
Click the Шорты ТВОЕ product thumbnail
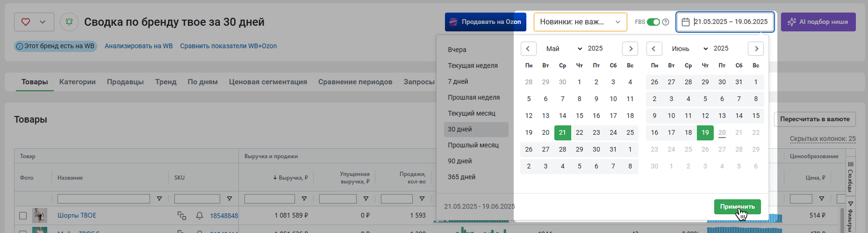[40, 215]
